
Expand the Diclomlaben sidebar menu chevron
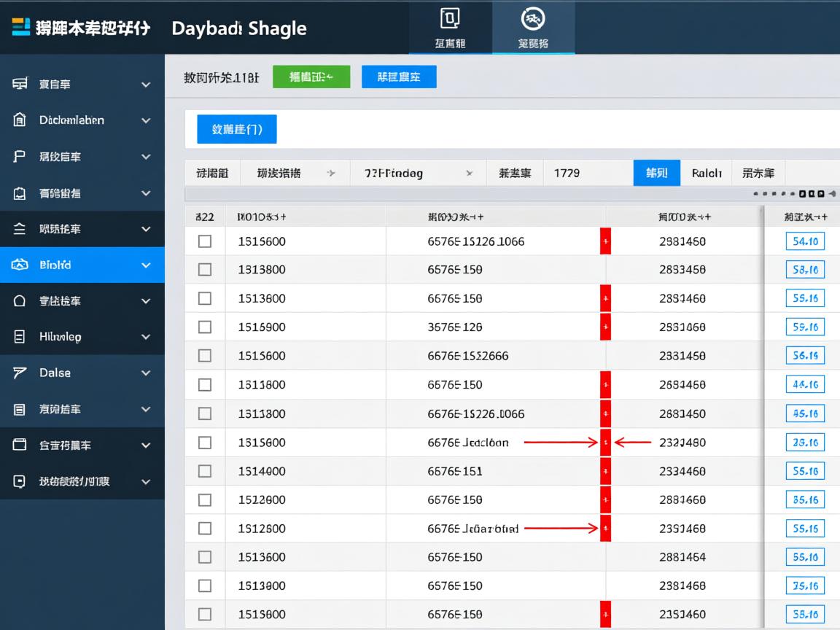point(146,120)
